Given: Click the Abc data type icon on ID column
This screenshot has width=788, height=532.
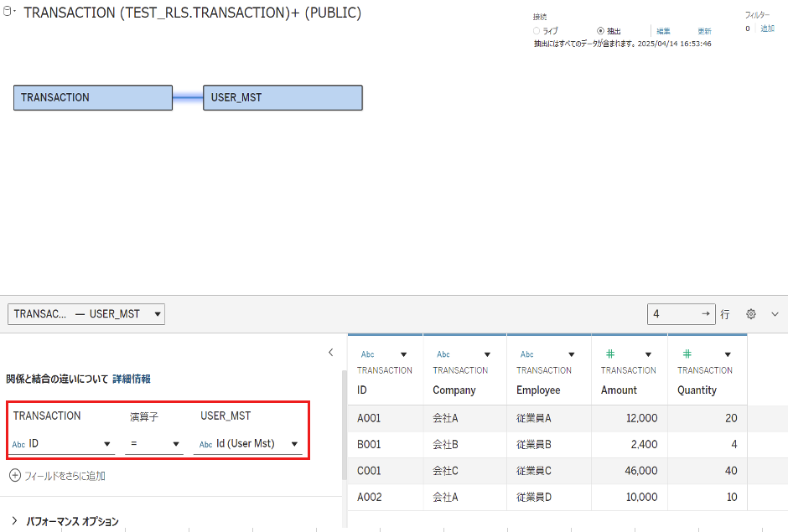Looking at the screenshot, I should 367,354.
